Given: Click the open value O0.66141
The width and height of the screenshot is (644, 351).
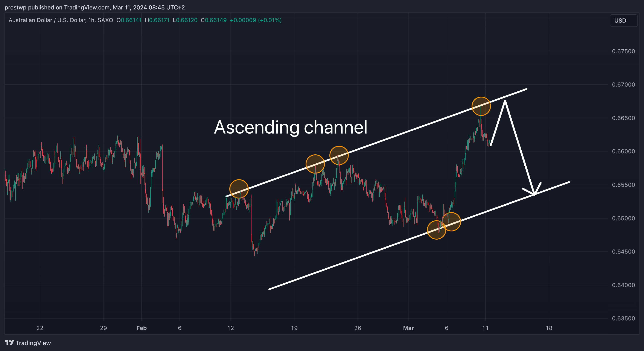Looking at the screenshot, I should pyautogui.click(x=129, y=20).
